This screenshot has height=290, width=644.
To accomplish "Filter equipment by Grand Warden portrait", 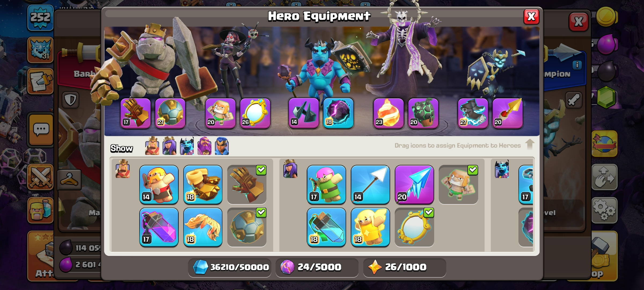I will [x=204, y=146].
